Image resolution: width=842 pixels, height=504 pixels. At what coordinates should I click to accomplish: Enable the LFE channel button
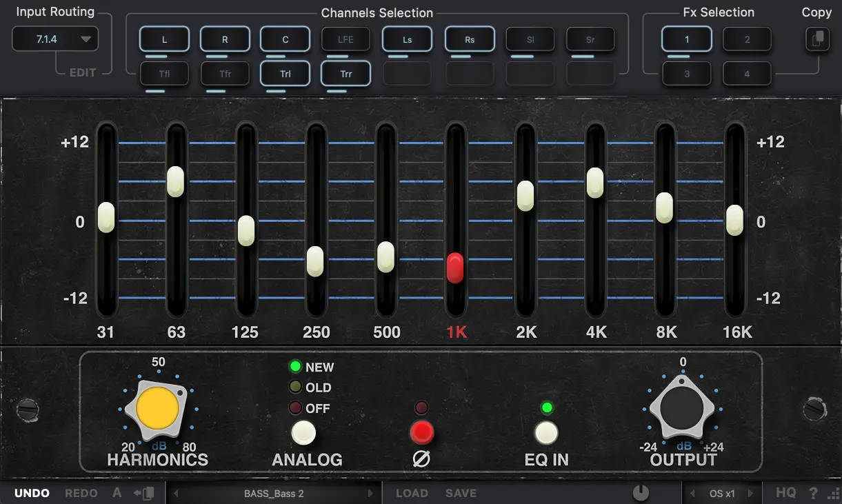tap(345, 39)
